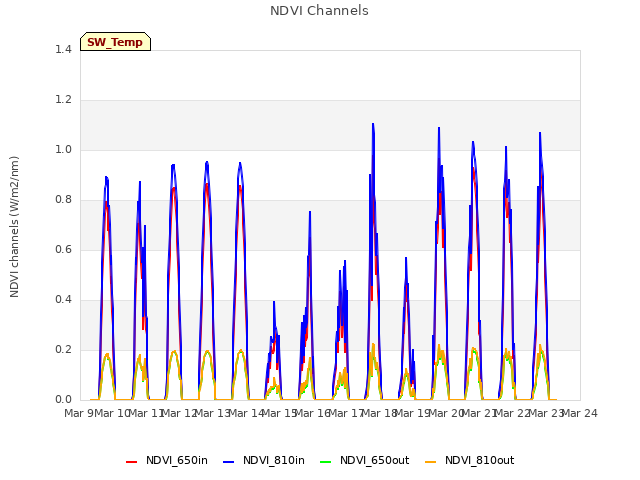Click the orange NDVI_810out legend swatch
This screenshot has width=640, height=480.
[x=430, y=462]
